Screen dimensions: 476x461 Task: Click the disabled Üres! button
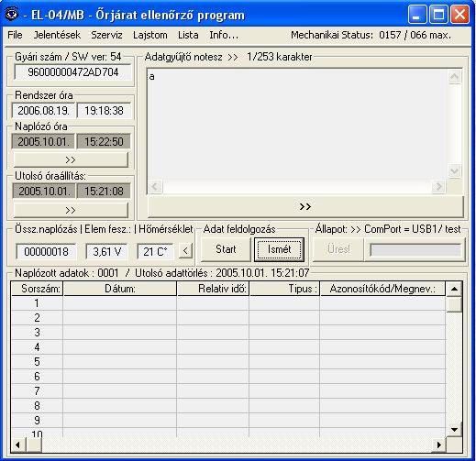pos(338,249)
